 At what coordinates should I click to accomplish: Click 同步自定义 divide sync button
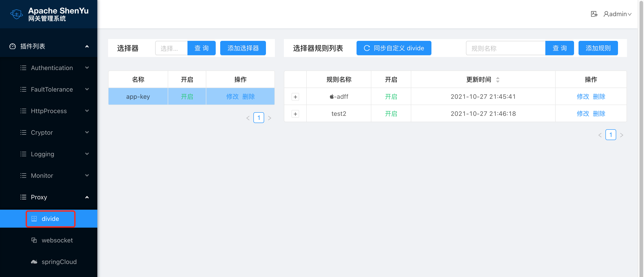coord(394,48)
